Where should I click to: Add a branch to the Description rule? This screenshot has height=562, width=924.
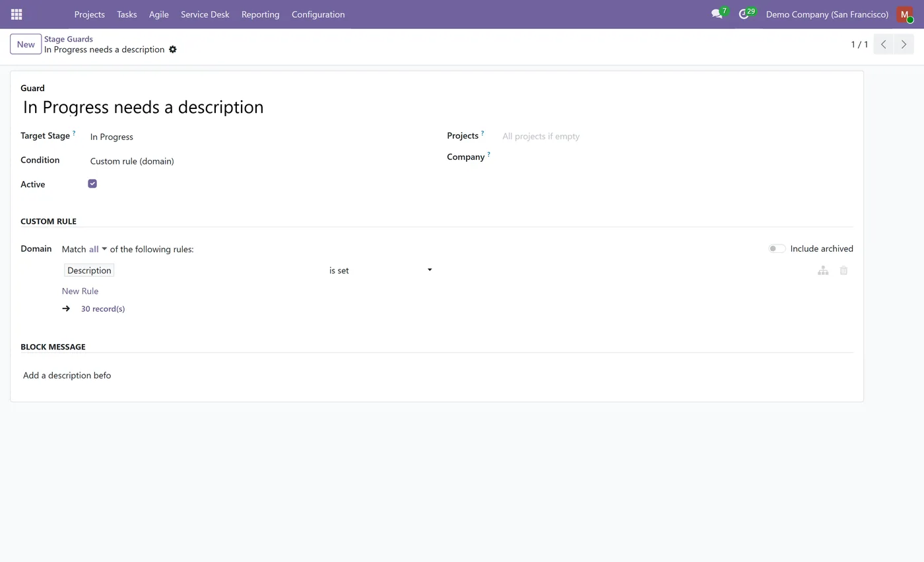[x=823, y=271]
